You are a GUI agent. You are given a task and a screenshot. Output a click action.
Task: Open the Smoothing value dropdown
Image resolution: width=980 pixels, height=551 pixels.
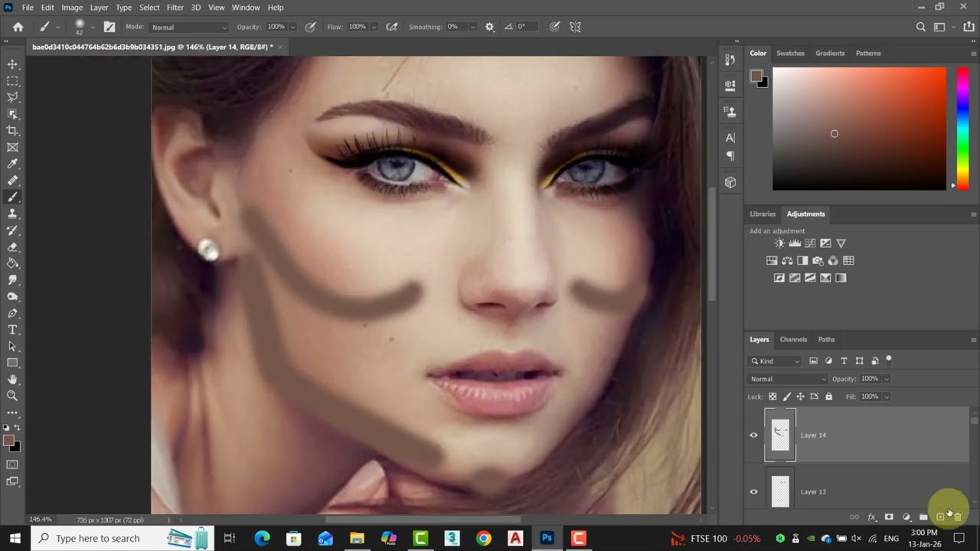coord(472,27)
